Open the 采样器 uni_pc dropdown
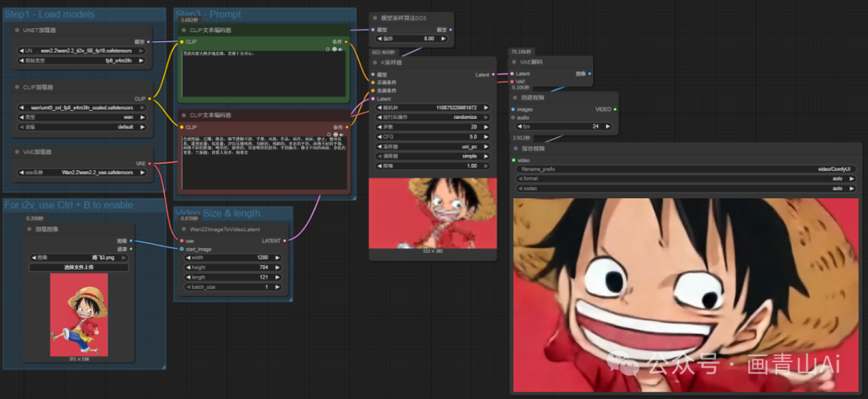This screenshot has width=868, height=399. click(432, 147)
